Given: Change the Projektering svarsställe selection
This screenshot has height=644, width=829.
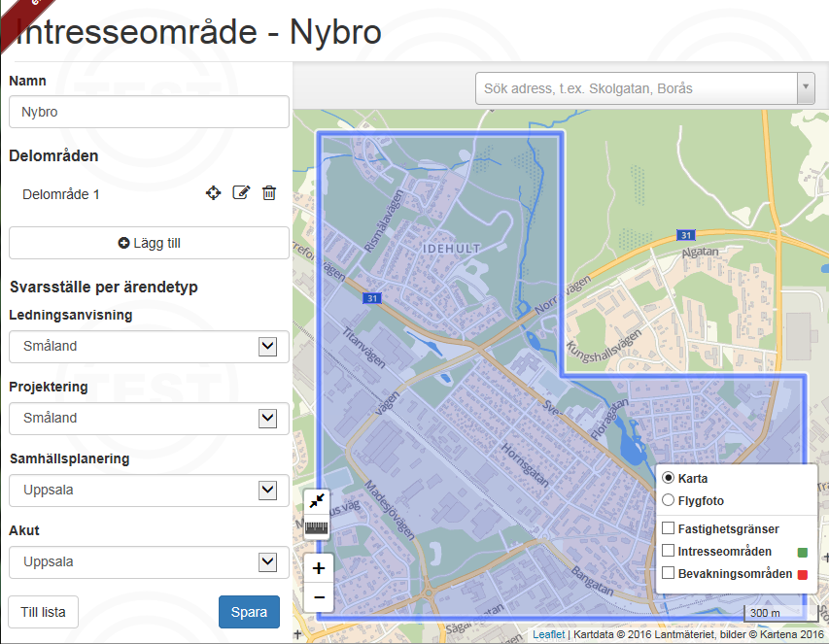Looking at the screenshot, I should [x=148, y=418].
